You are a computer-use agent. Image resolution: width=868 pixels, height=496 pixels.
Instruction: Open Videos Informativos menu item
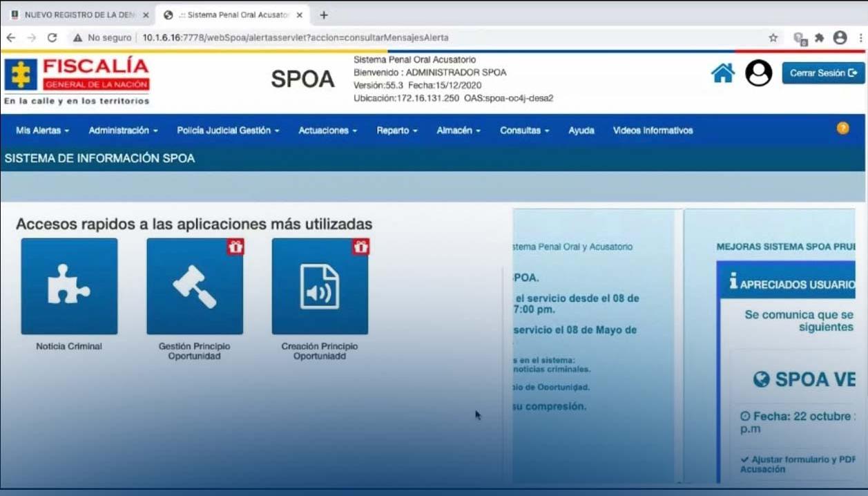(653, 131)
